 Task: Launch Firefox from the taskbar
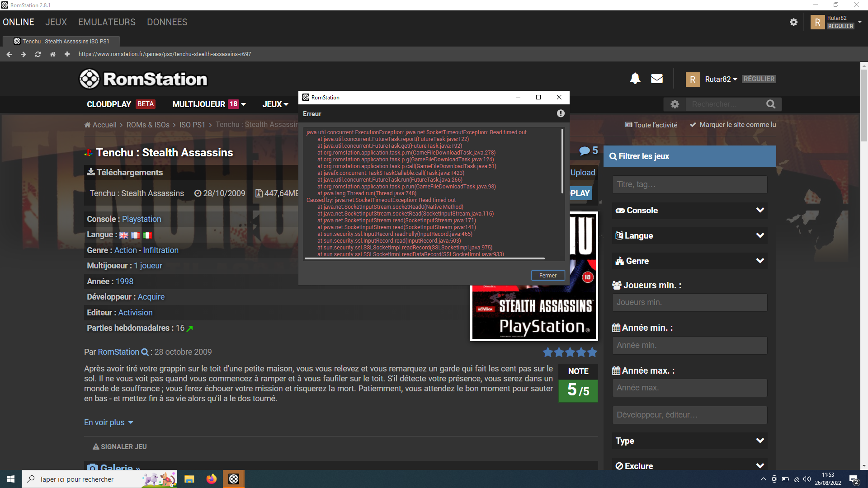point(211,479)
